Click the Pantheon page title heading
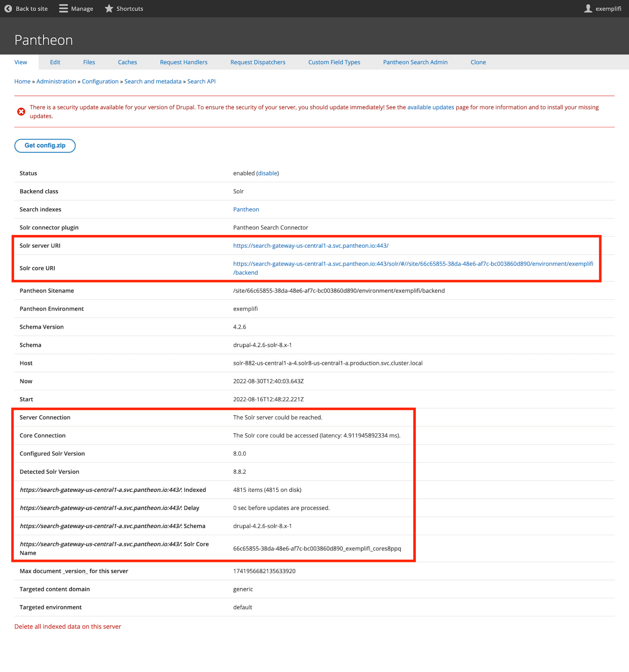The width and height of the screenshot is (629, 672). [x=44, y=40]
